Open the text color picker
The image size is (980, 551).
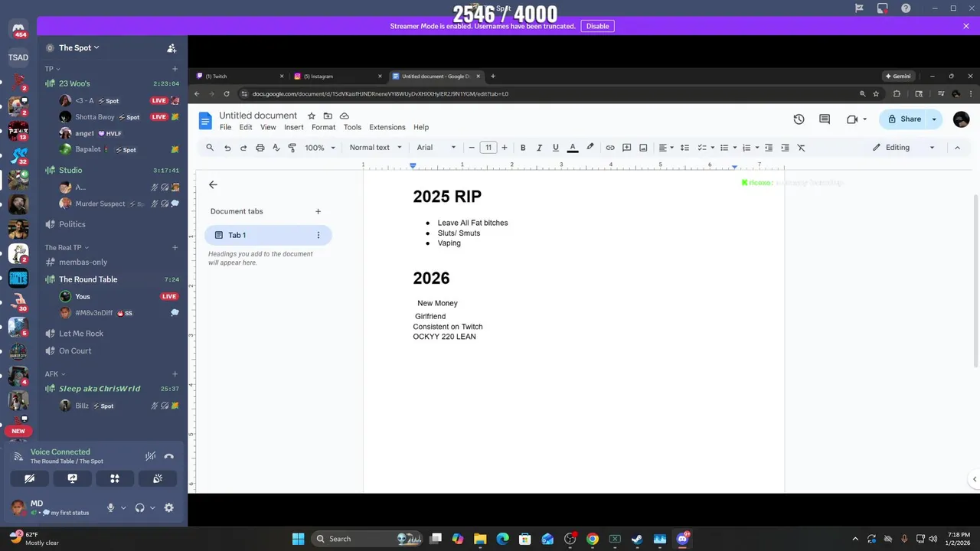573,148
